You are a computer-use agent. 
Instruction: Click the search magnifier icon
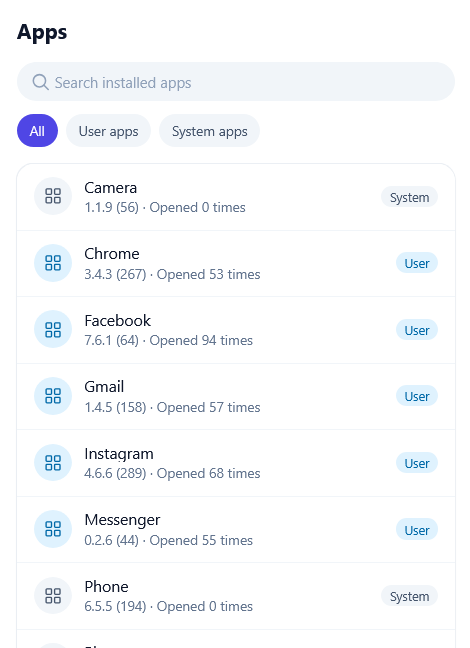41,82
